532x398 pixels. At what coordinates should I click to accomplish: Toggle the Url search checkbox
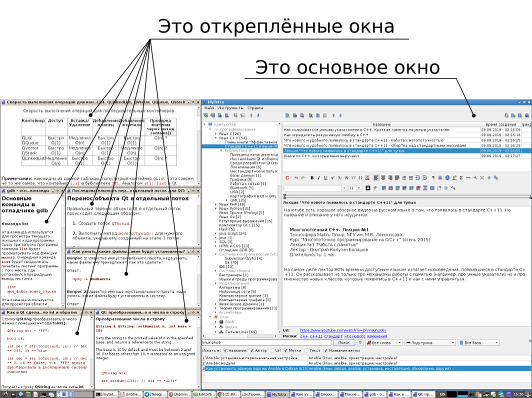click(272, 350)
